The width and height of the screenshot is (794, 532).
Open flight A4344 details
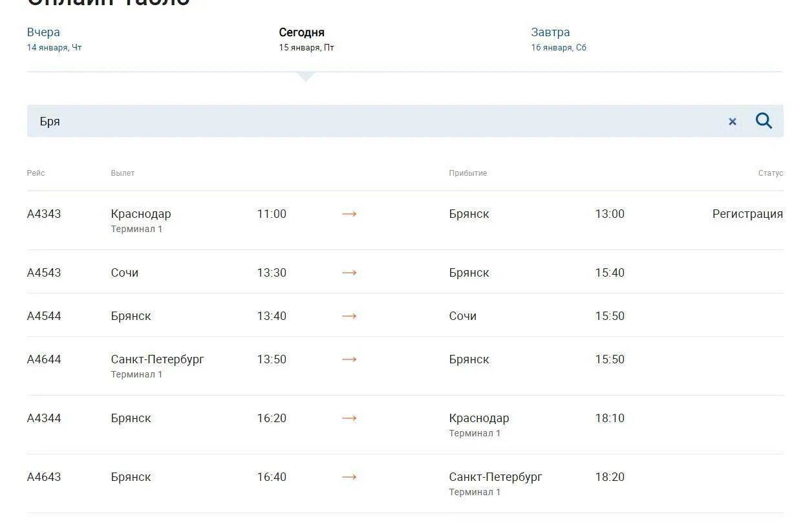point(44,418)
